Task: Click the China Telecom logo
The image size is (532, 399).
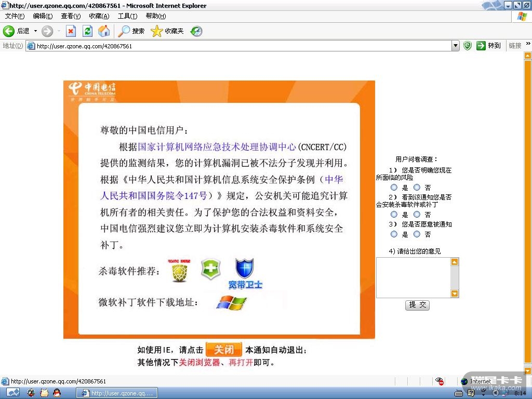Action: pyautogui.click(x=92, y=91)
